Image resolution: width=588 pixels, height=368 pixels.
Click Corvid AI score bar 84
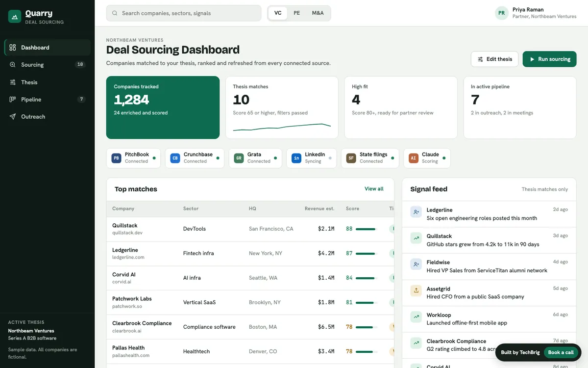coord(366,278)
